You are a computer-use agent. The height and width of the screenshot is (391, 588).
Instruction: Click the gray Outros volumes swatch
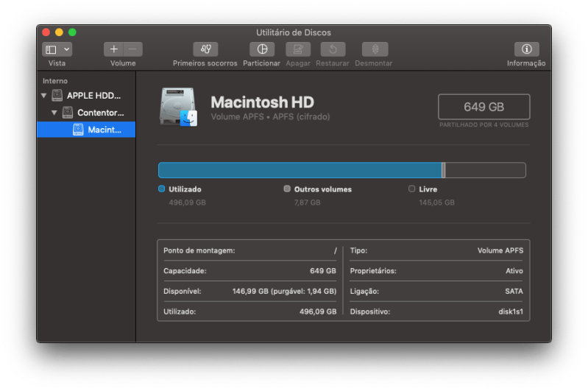tap(287, 189)
